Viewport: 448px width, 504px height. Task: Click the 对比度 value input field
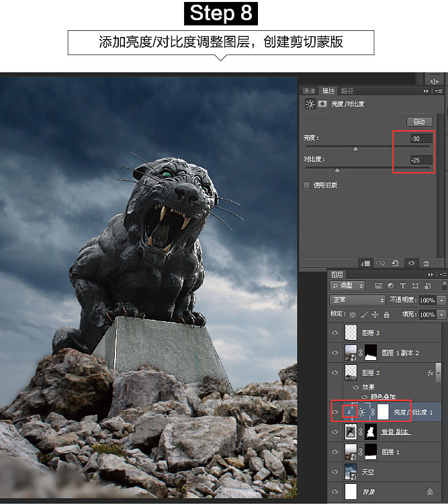click(421, 160)
